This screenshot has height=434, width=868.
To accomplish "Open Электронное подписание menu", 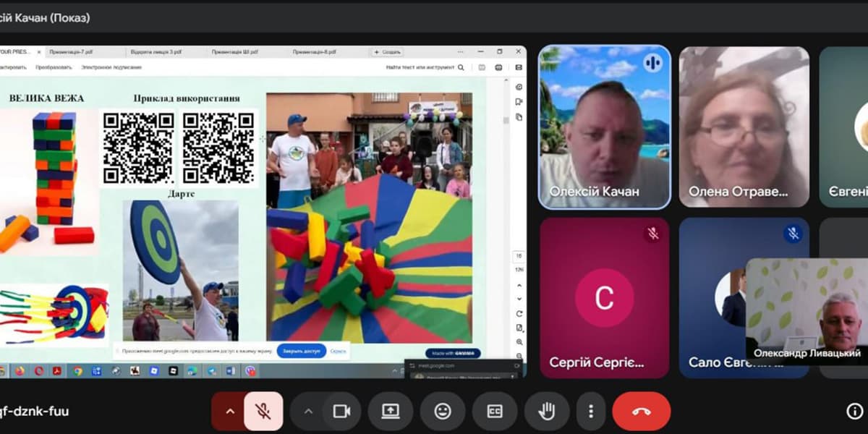I will (x=111, y=67).
